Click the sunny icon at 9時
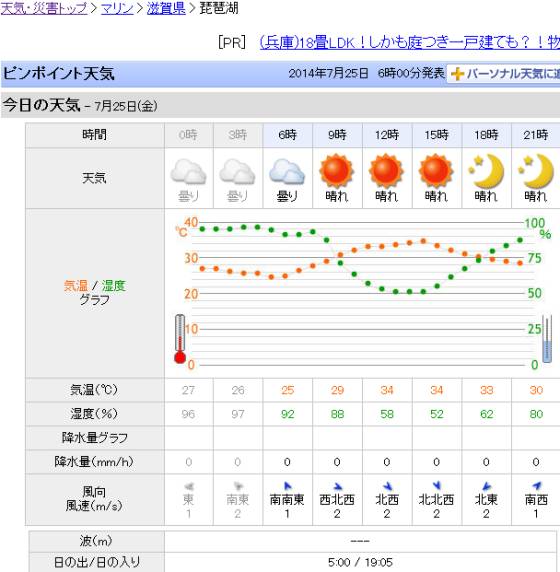The width and height of the screenshot is (560, 572). point(336,171)
